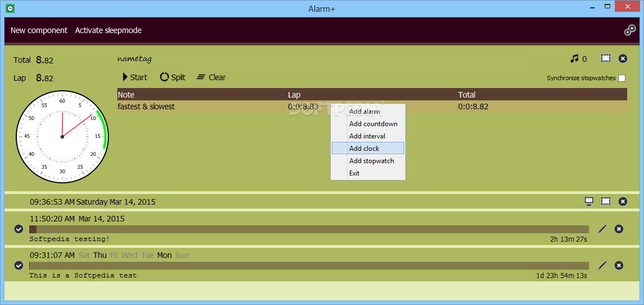Click the nametag label field
Image resolution: width=644 pixels, height=305 pixels.
click(135, 59)
